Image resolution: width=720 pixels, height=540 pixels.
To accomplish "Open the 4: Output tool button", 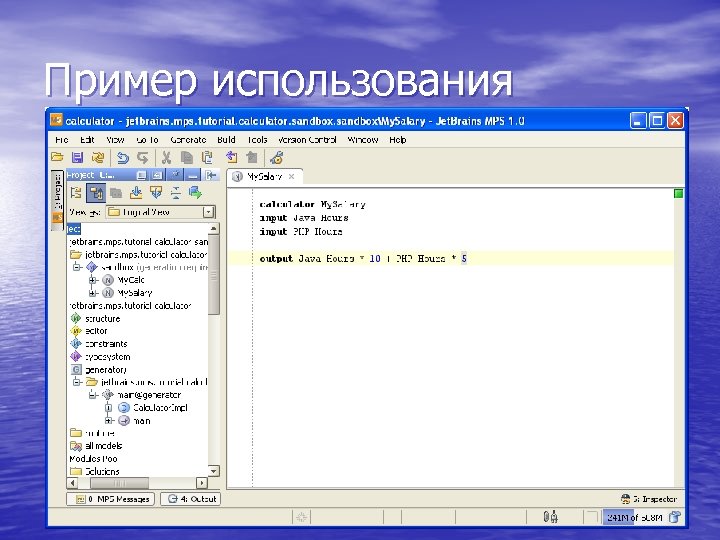I will pos(191,499).
